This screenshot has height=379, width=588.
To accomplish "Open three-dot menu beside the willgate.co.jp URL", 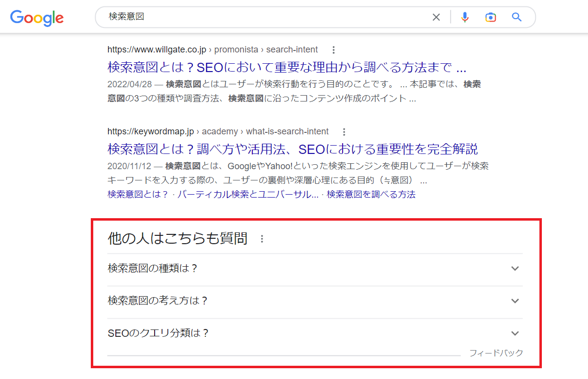I will 334,50.
